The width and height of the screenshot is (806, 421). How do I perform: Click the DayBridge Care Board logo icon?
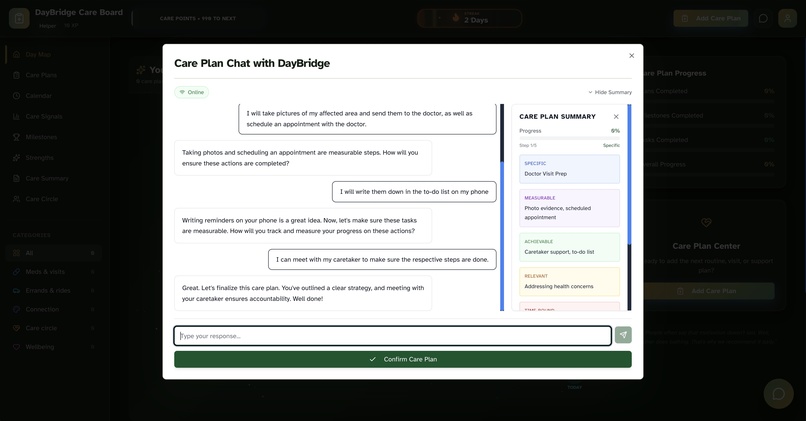pos(19,19)
